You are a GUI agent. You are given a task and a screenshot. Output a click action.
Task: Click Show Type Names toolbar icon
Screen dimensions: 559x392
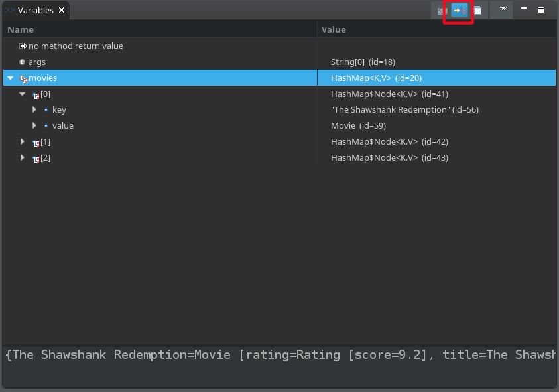(441, 11)
